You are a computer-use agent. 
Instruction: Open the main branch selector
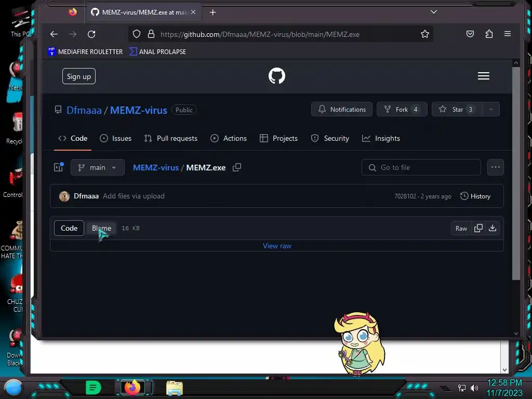(97, 168)
